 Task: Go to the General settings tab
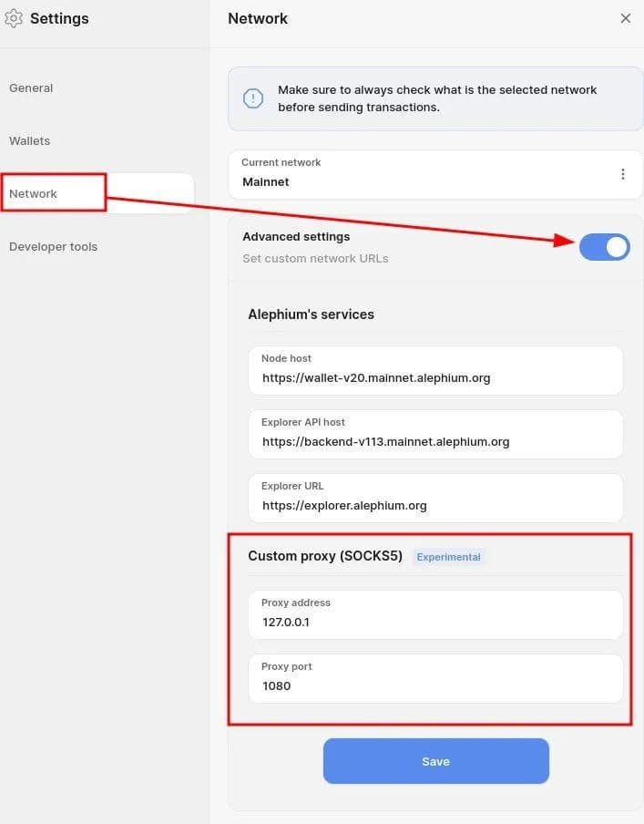[x=31, y=88]
